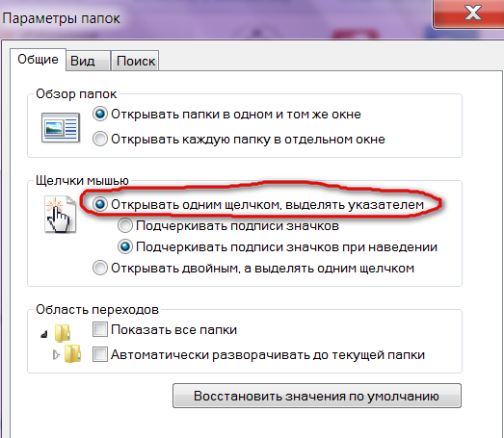504x438 pixels.
Task: Click the mouse pointer click icon
Action: [x=60, y=214]
